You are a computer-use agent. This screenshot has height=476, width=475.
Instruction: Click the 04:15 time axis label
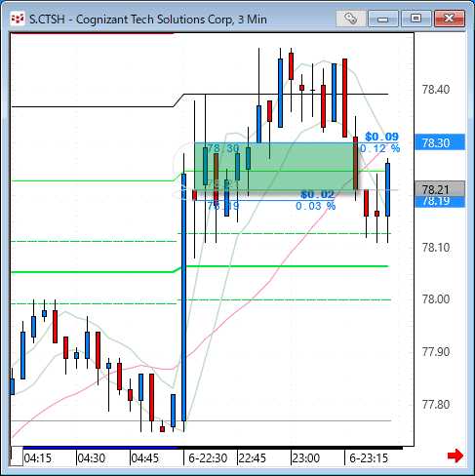[x=38, y=458]
